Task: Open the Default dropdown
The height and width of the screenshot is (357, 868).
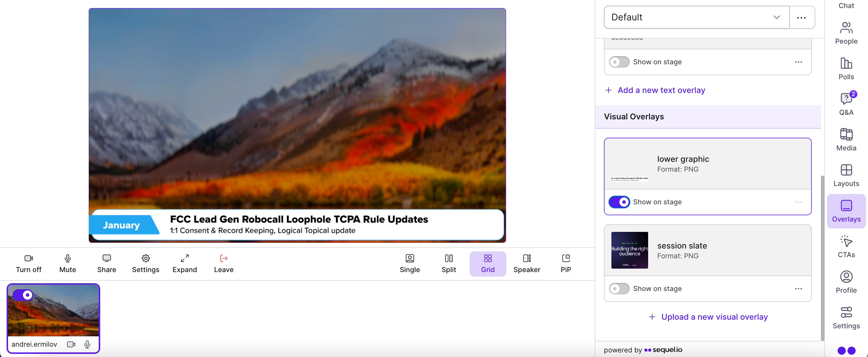Action: [696, 17]
